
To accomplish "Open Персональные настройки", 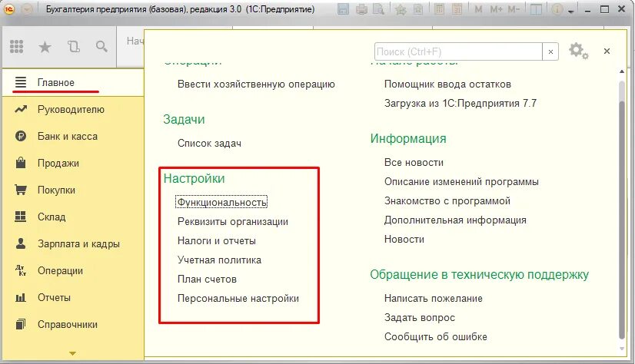I will click(x=238, y=299).
